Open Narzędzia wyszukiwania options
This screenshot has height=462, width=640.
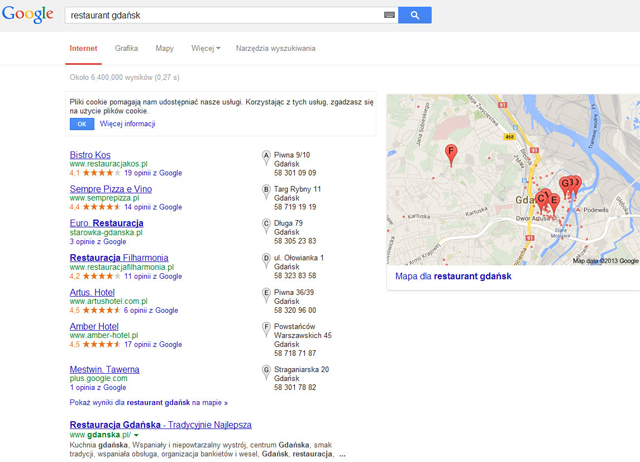pos(276,48)
